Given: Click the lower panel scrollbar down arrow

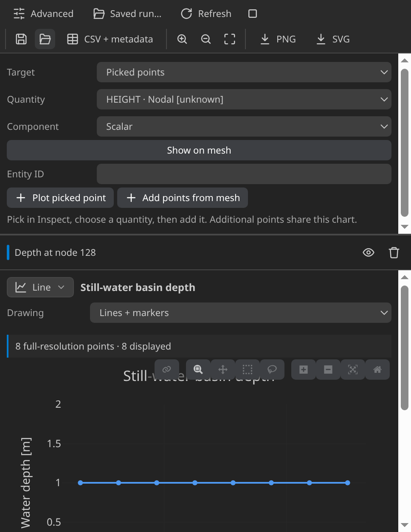Looking at the screenshot, I should click(405, 525).
